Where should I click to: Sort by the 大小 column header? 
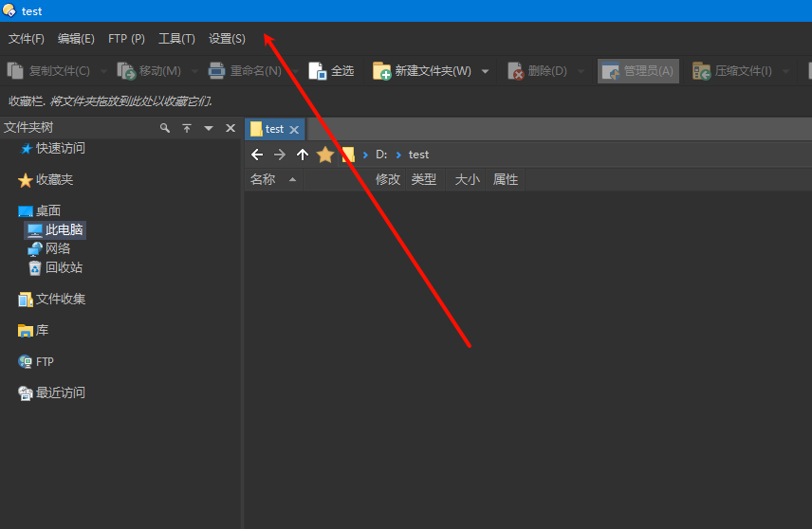[x=467, y=179]
